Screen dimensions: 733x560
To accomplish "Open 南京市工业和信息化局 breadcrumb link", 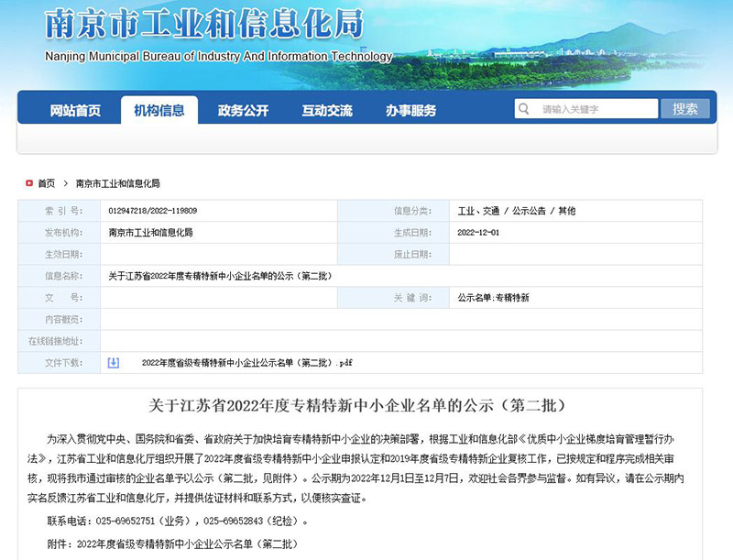I will coord(117,183).
